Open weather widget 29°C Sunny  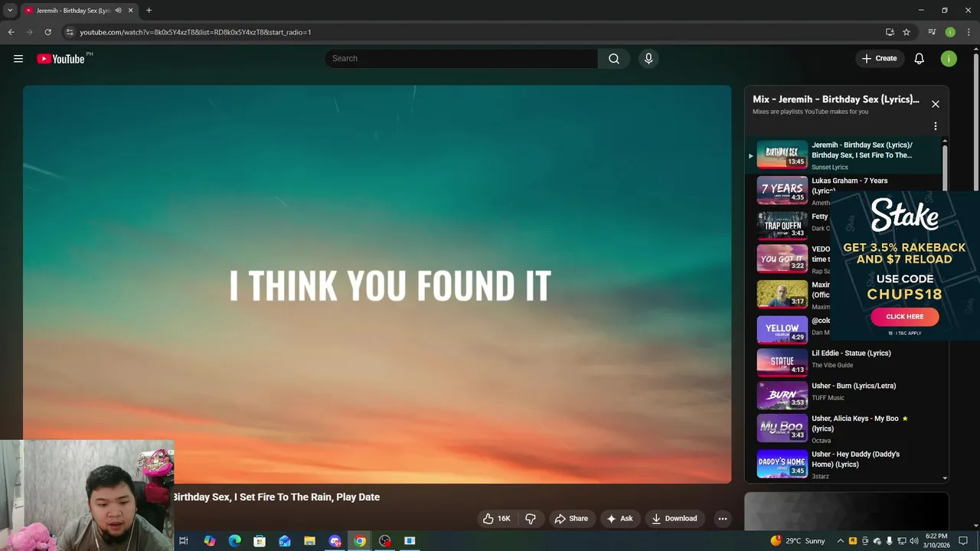point(798,541)
